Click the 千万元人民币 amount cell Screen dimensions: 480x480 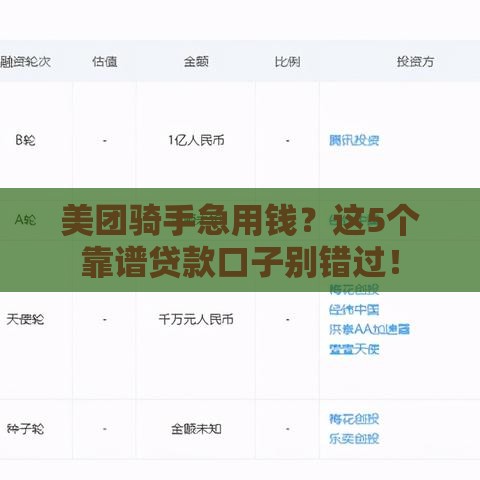[x=196, y=320]
